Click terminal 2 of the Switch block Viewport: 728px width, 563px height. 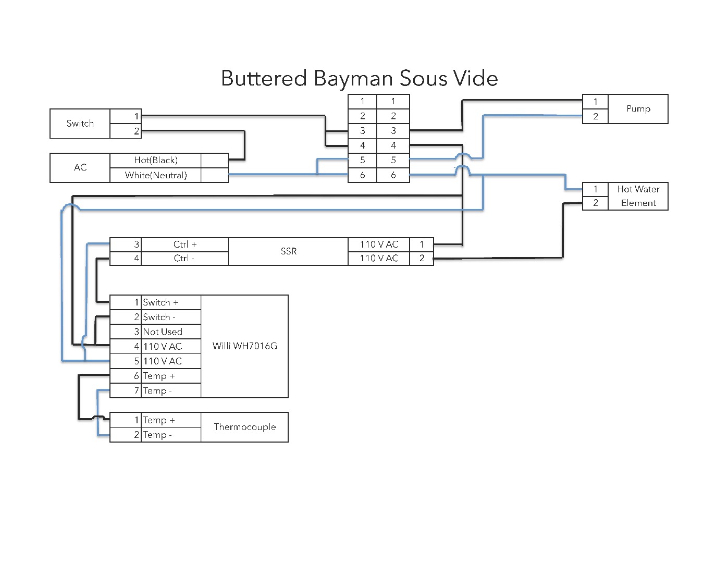point(126,131)
